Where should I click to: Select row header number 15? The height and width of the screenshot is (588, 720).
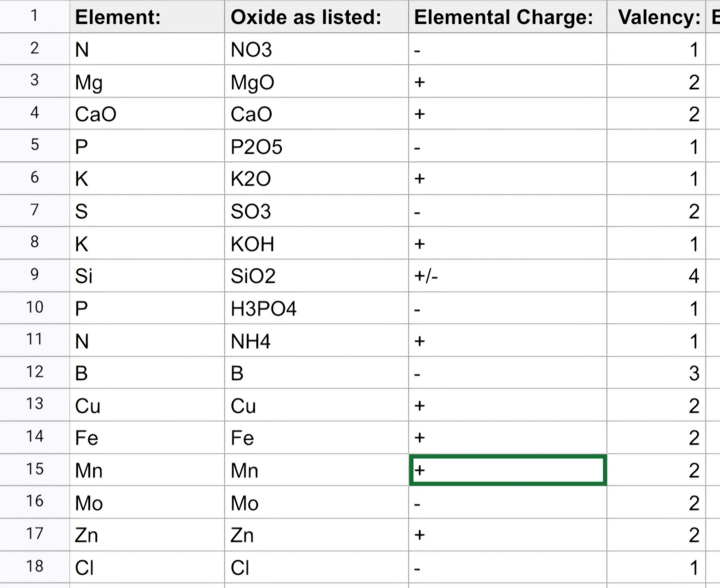click(x=34, y=469)
